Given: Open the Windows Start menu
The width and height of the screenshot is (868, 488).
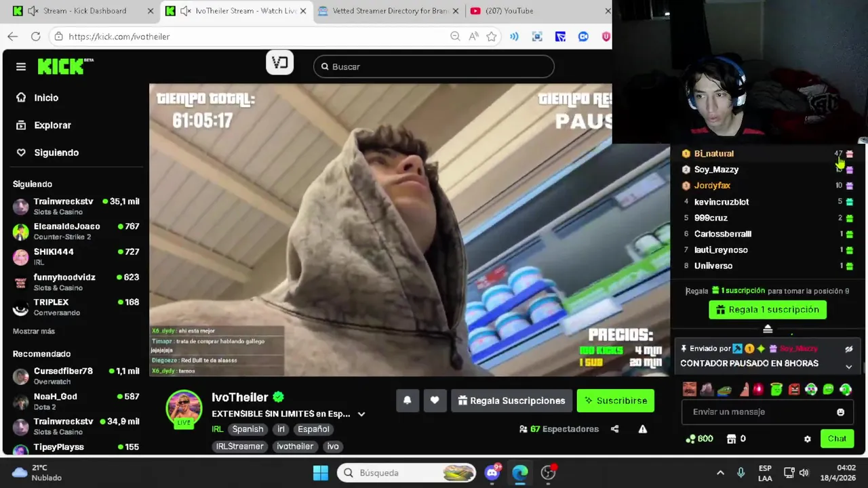Looking at the screenshot, I should click(321, 472).
